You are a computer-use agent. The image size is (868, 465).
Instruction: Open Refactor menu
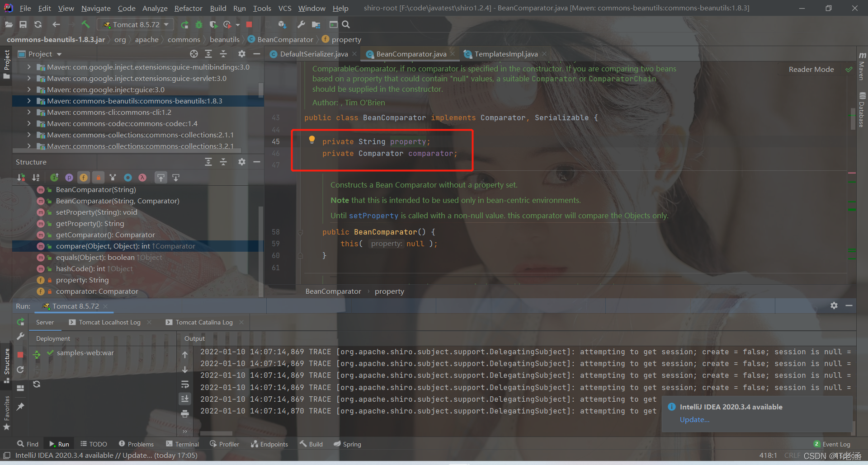click(x=188, y=8)
